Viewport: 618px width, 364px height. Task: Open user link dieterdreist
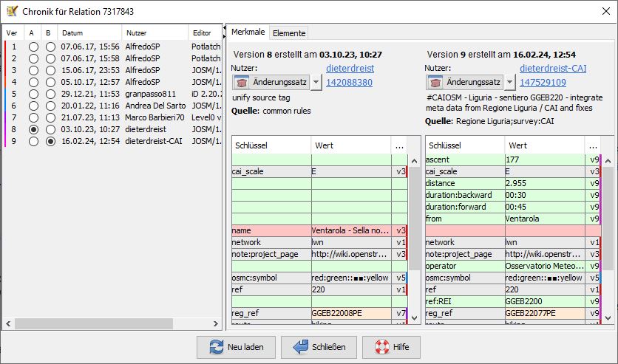click(350, 69)
